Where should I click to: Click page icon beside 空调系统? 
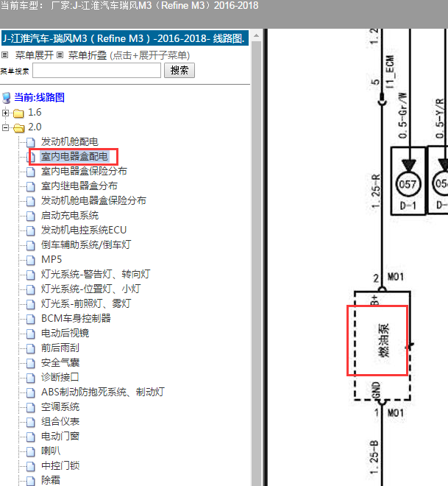[x=31, y=407]
